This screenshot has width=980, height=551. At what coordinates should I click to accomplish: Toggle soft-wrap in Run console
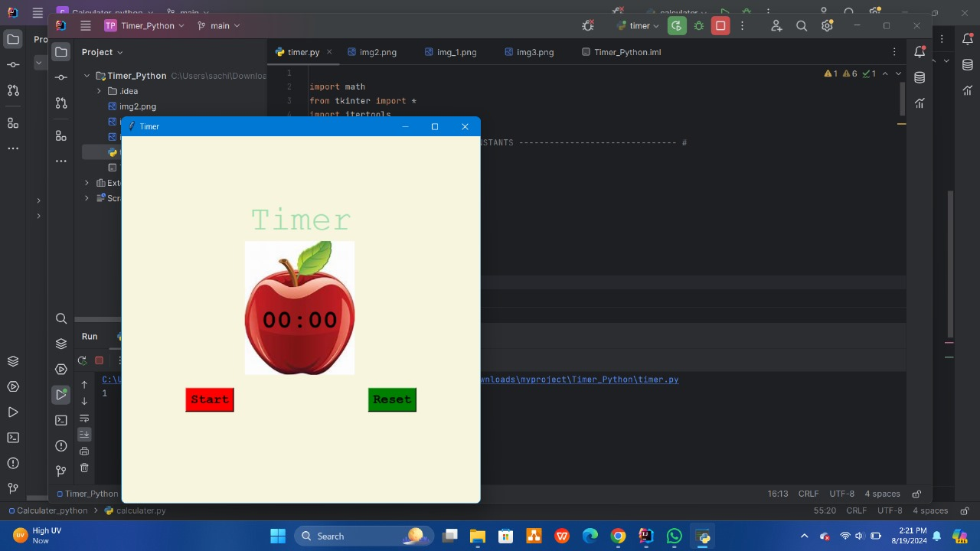point(84,418)
